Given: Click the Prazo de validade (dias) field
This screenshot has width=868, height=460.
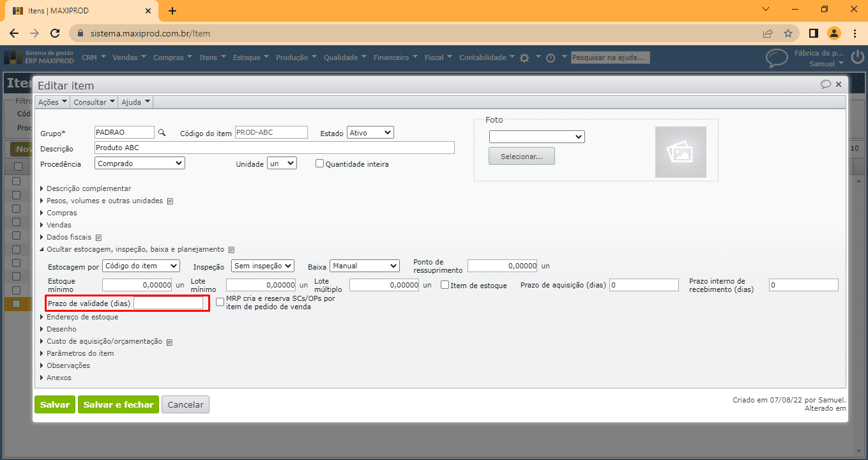Looking at the screenshot, I should tap(169, 303).
